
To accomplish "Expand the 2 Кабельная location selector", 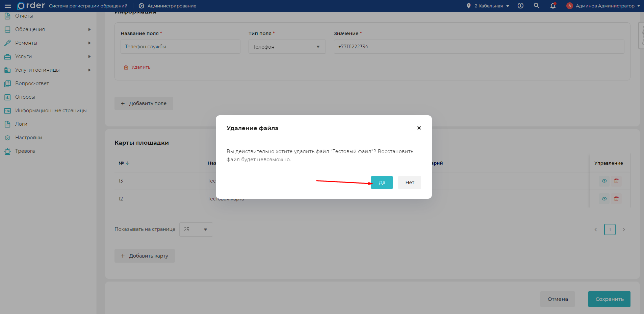I will (x=489, y=6).
